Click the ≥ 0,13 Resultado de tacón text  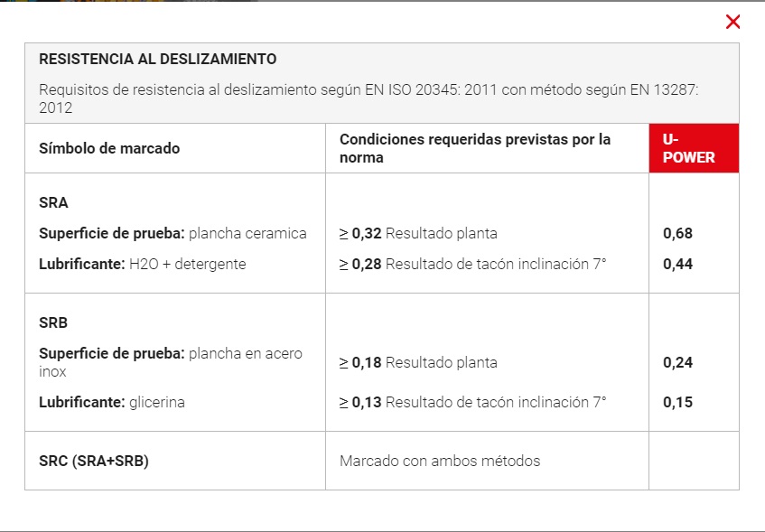pos(472,402)
